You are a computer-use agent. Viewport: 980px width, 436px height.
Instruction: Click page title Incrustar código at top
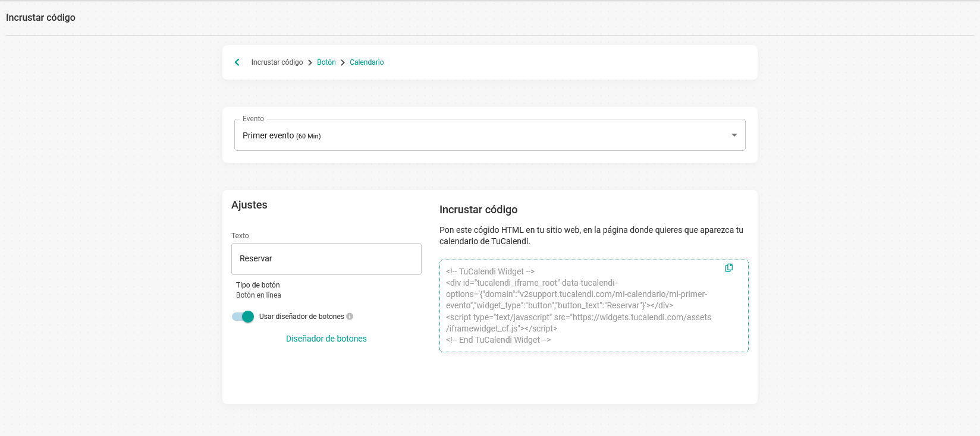pyautogui.click(x=40, y=17)
